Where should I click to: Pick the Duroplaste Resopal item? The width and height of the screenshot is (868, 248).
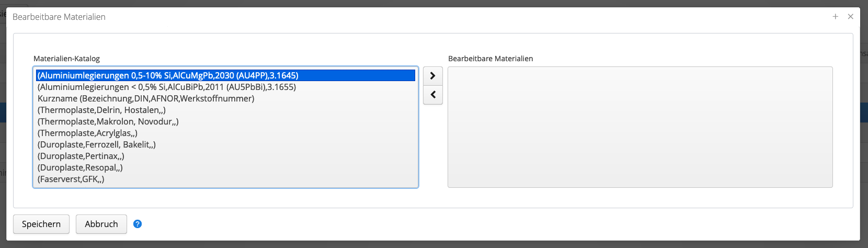tap(225, 167)
